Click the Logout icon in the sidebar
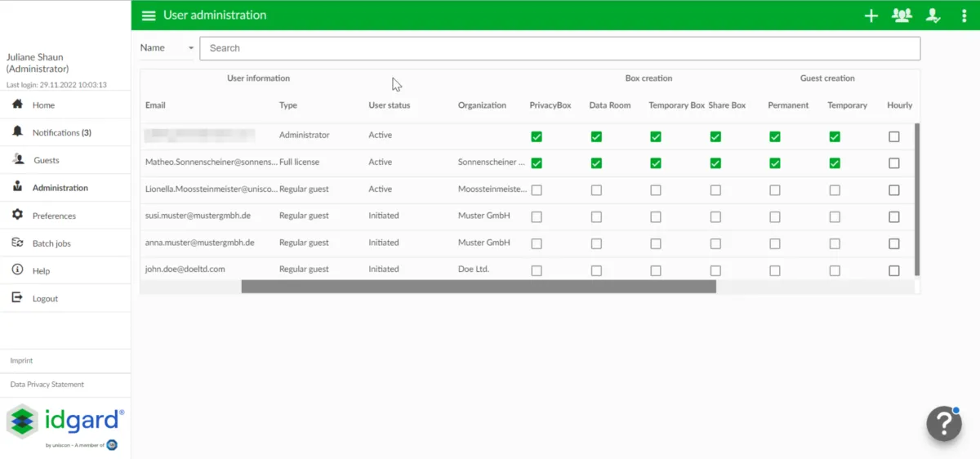980x459 pixels. 17,298
